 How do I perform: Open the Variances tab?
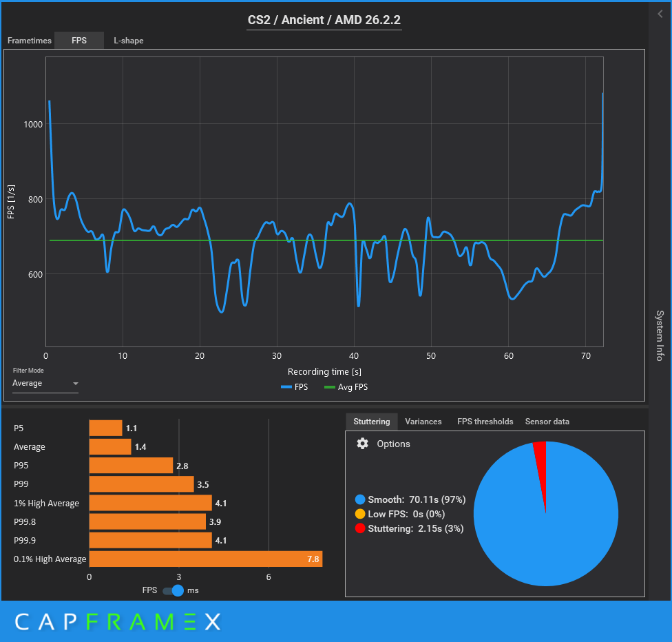pyautogui.click(x=423, y=422)
